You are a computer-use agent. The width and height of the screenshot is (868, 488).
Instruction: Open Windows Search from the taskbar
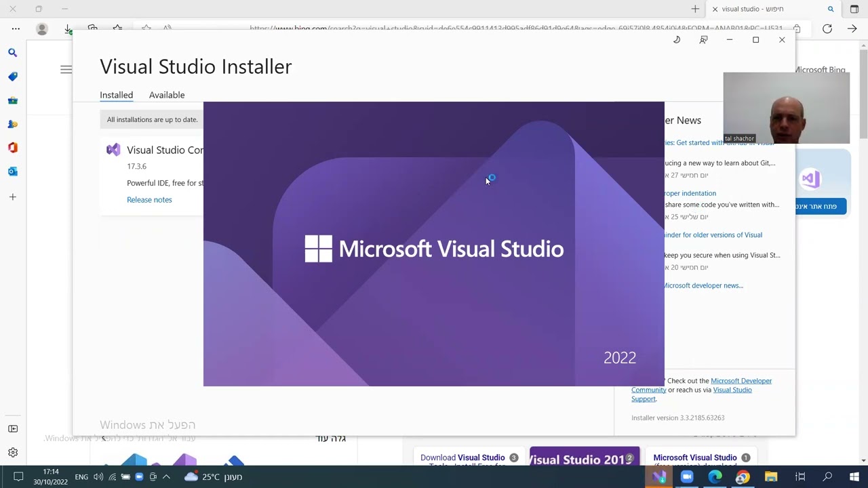(827, 476)
